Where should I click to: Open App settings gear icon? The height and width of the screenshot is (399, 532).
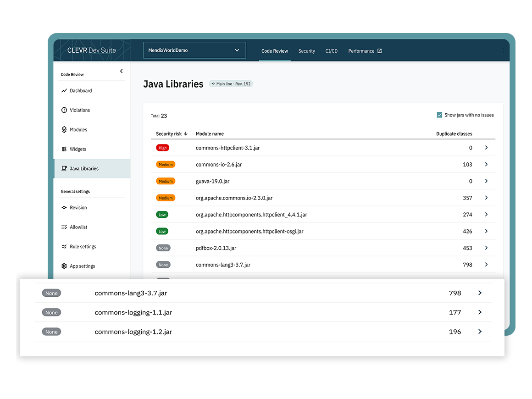(64, 266)
